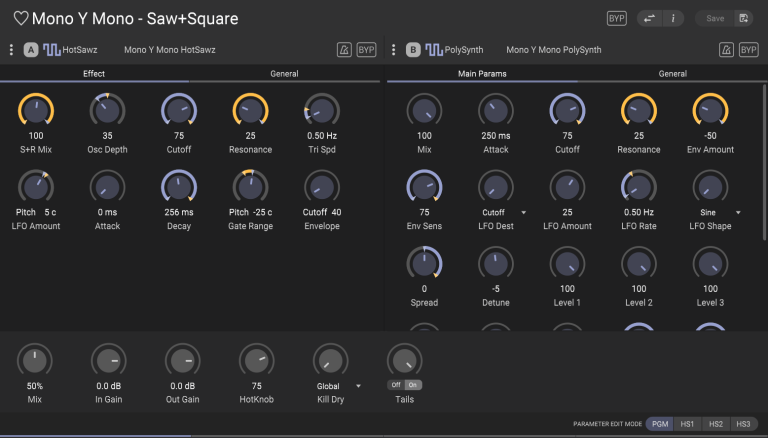Screen dimensions: 768x438
Task: Click the global Mix 50% knob
Action: (x=35, y=361)
